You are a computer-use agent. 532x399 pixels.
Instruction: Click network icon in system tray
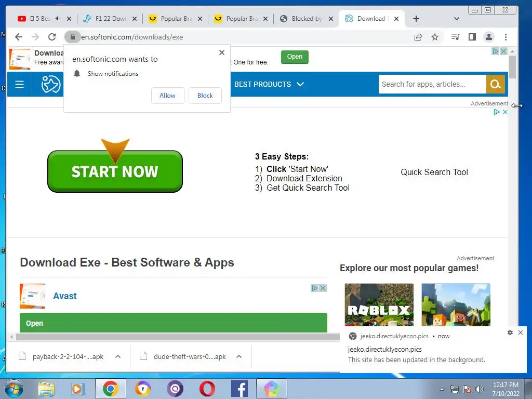coord(454,389)
